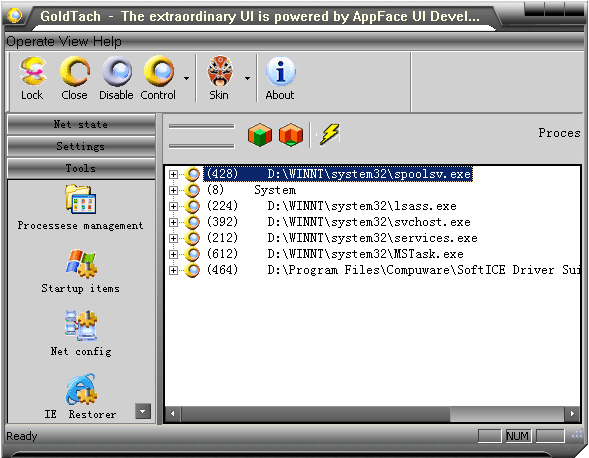Expand the spoolsv.exe process node
This screenshot has width=589, height=458.
(x=173, y=174)
